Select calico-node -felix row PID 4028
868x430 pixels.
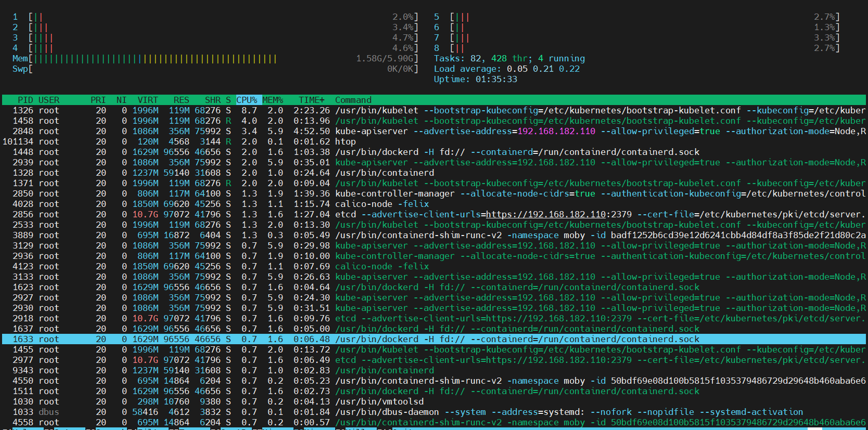(434, 204)
